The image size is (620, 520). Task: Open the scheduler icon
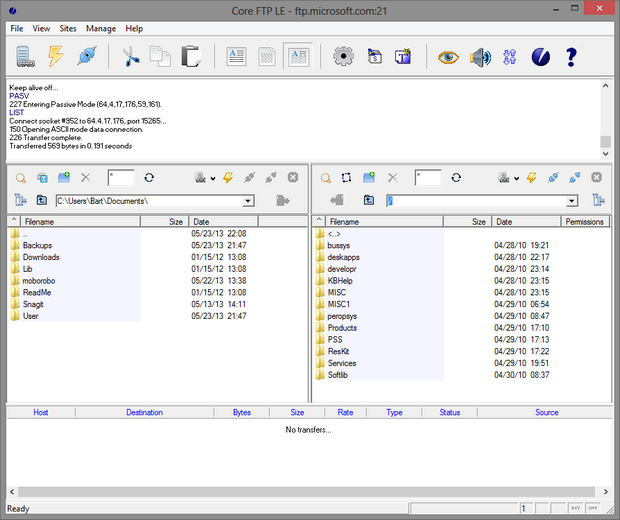[x=374, y=56]
